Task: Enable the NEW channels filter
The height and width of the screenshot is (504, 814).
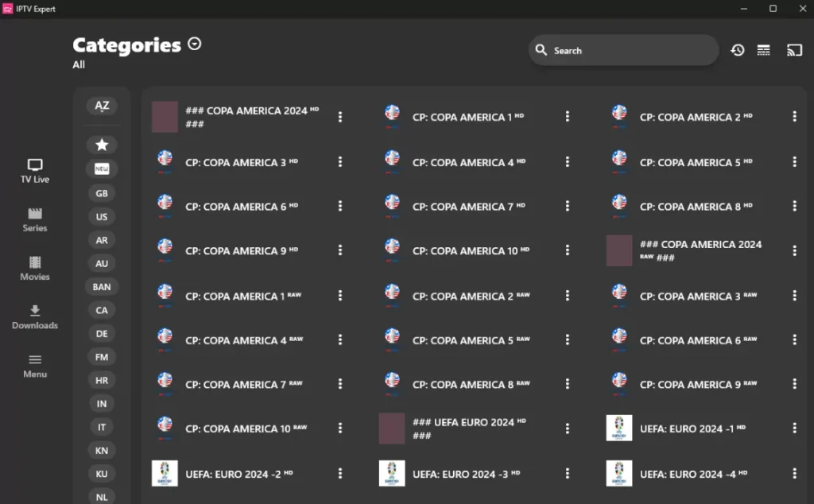Action: click(x=101, y=169)
